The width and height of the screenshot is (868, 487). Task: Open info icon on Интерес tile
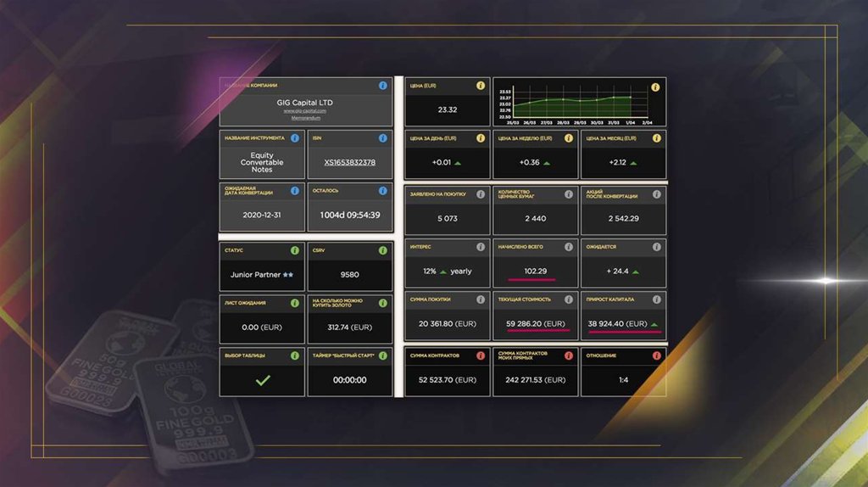tap(481, 247)
